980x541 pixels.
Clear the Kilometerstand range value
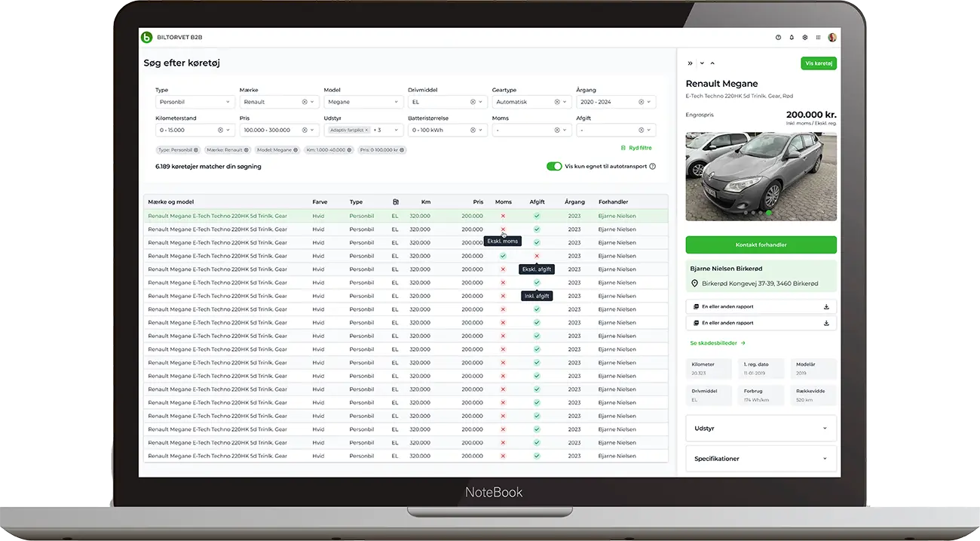pyautogui.click(x=221, y=130)
